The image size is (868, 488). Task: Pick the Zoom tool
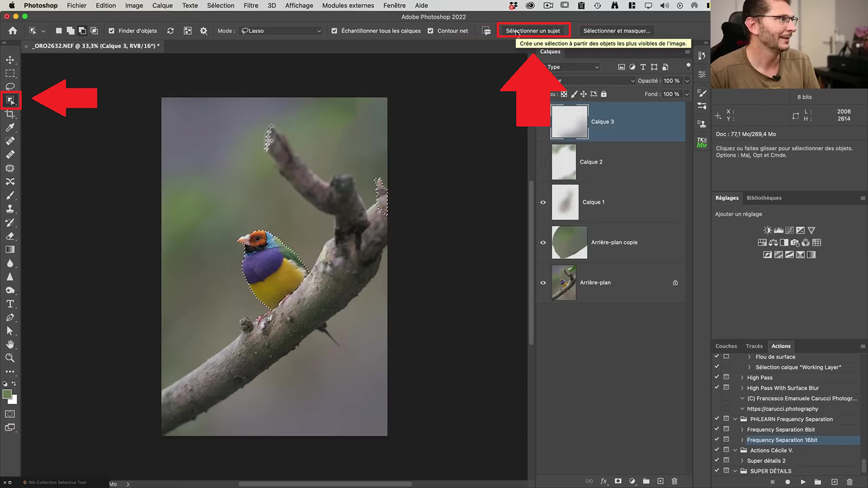[x=10, y=358]
